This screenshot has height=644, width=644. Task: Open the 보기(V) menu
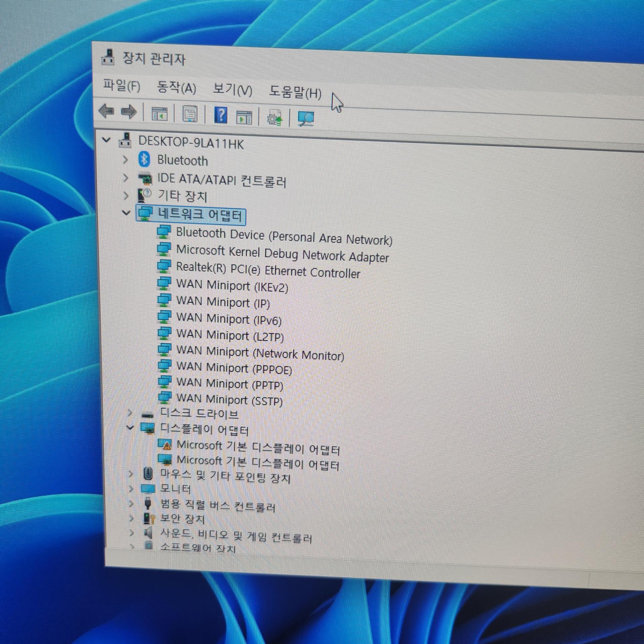click(232, 90)
